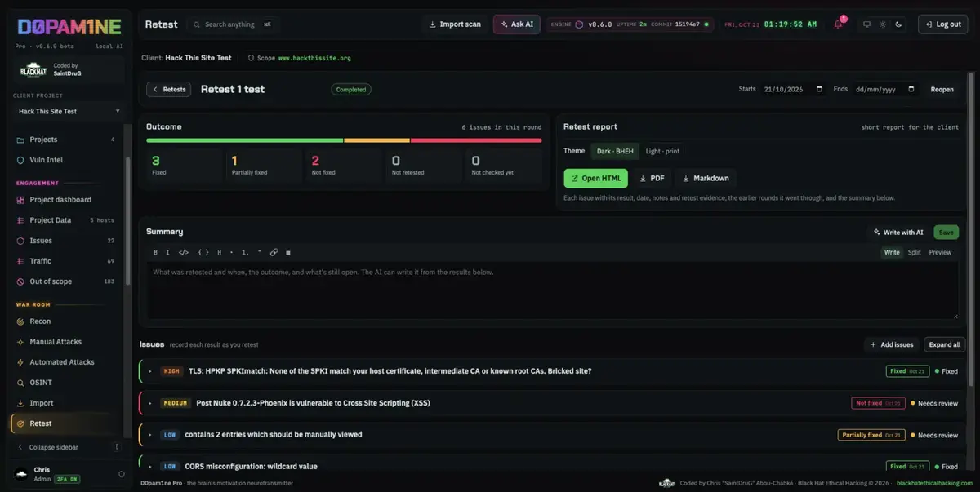This screenshot has height=492, width=980.
Task: Expand the 'contains 2 entries' issue row
Action: click(150, 435)
